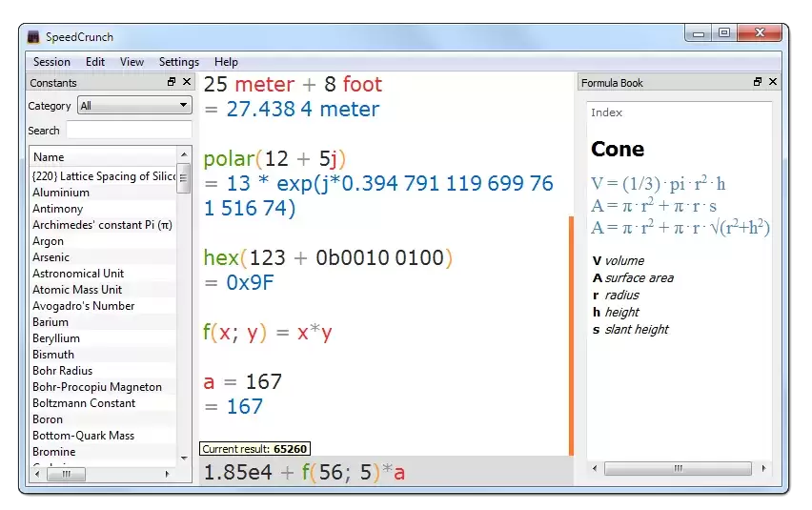The image size is (812, 510).
Task: Click Formula Book horizontal scrollbar thumb
Action: pos(678,469)
